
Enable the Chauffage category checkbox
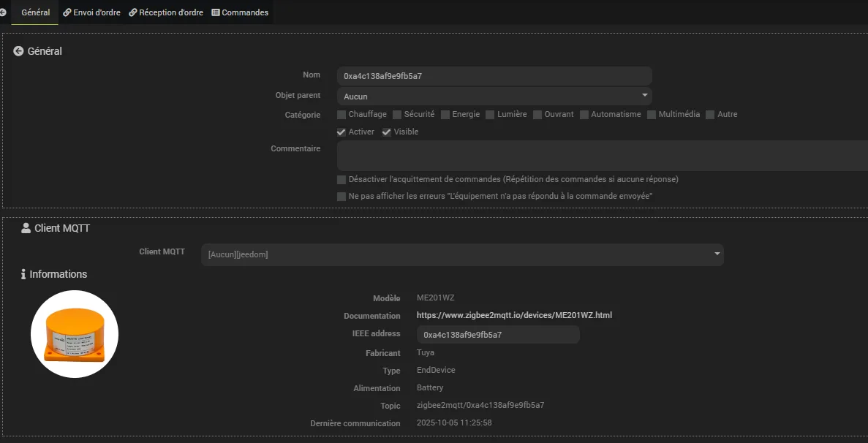click(x=341, y=115)
